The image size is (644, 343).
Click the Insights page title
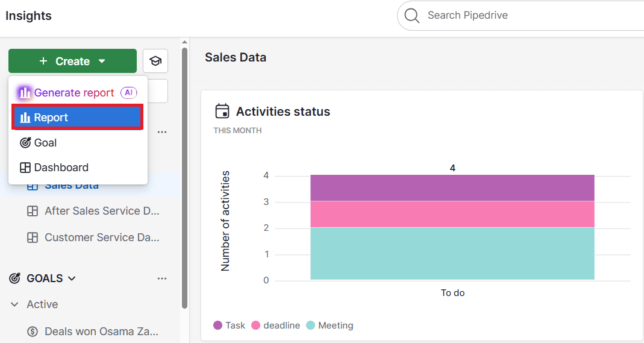pyautogui.click(x=28, y=16)
